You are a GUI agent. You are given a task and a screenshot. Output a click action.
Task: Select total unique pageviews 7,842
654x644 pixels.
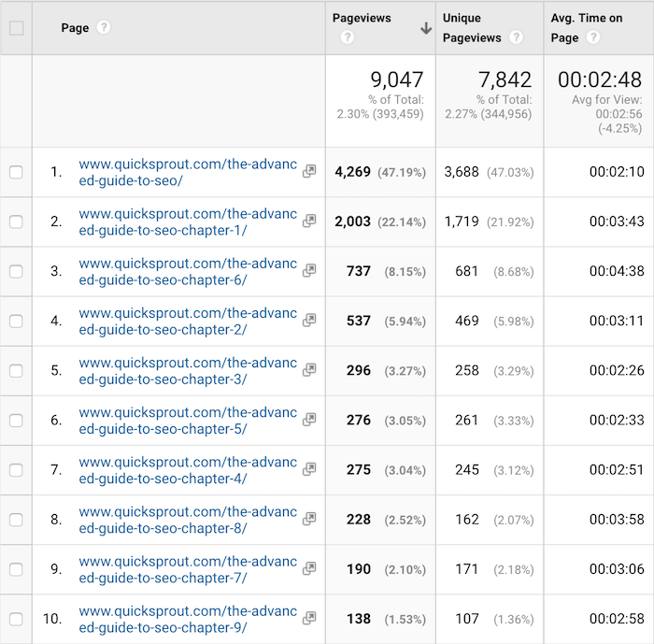coord(505,79)
